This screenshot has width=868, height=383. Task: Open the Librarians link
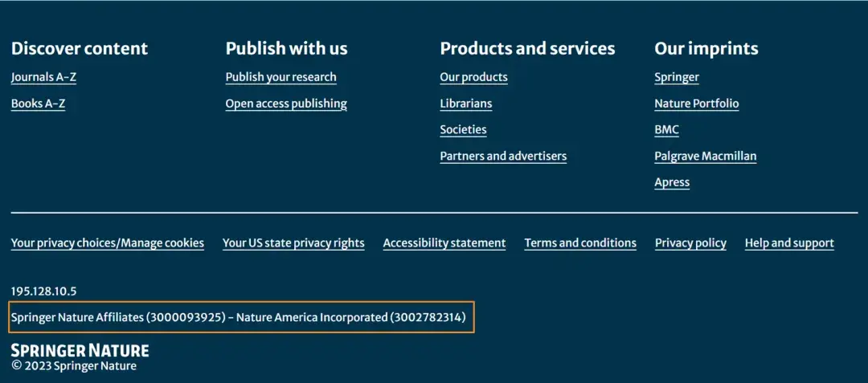point(465,104)
